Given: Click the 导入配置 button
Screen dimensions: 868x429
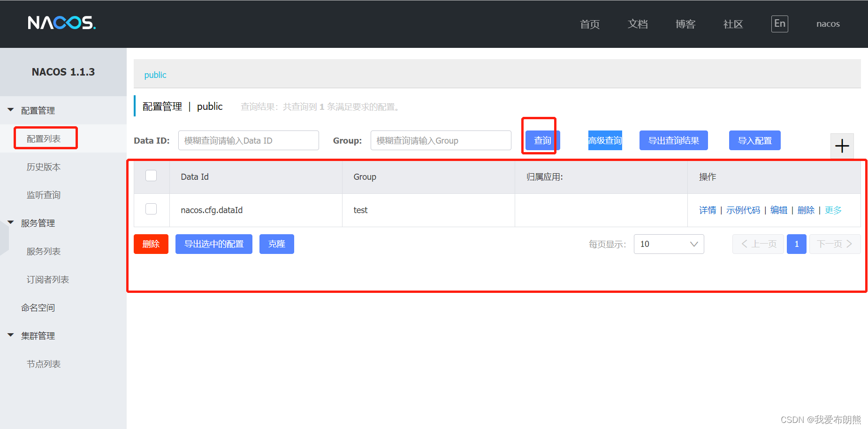Looking at the screenshot, I should (x=755, y=140).
